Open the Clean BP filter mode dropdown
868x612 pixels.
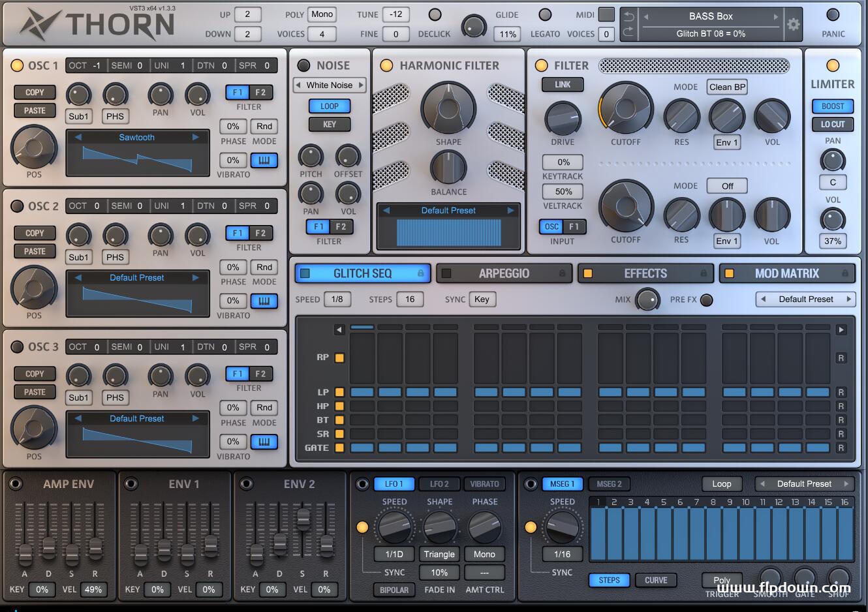coord(727,87)
